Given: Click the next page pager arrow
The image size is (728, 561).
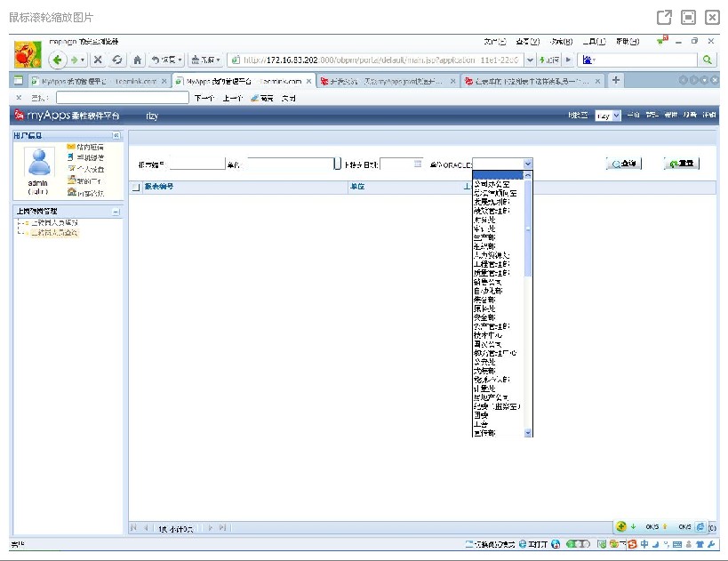Looking at the screenshot, I should (x=211, y=527).
